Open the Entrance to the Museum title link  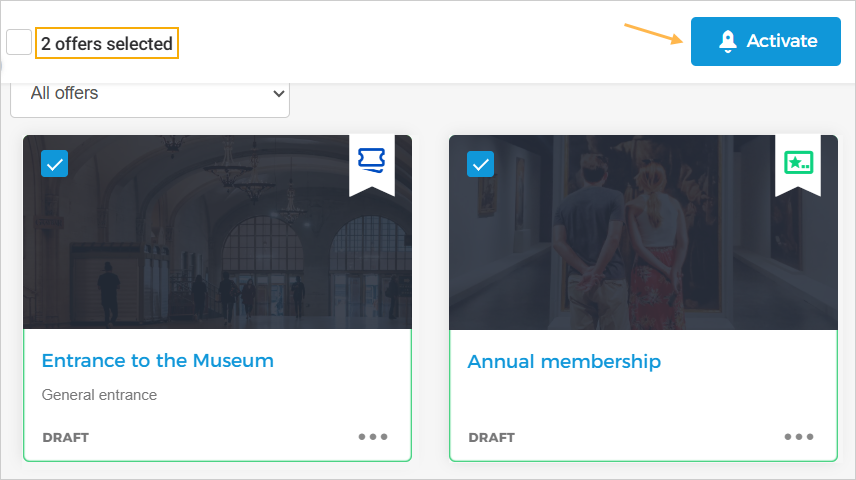157,361
